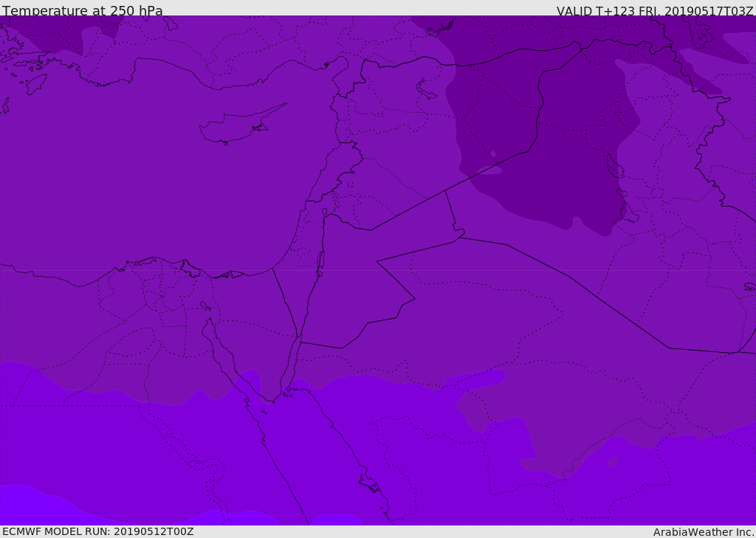The width and height of the screenshot is (756, 538).
Task: Click the 'Temperature at 250 hPa' title
Action: (x=83, y=10)
